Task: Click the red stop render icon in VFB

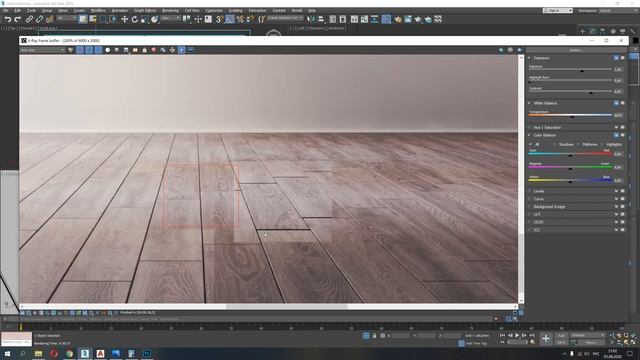Action: (x=154, y=50)
